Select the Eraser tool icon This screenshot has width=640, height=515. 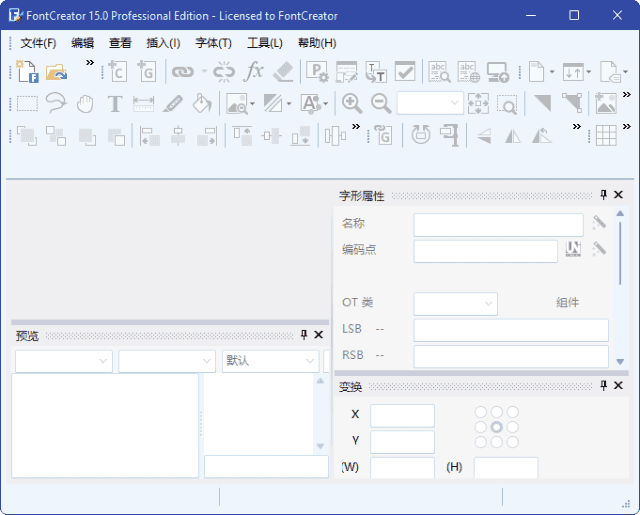[x=283, y=71]
